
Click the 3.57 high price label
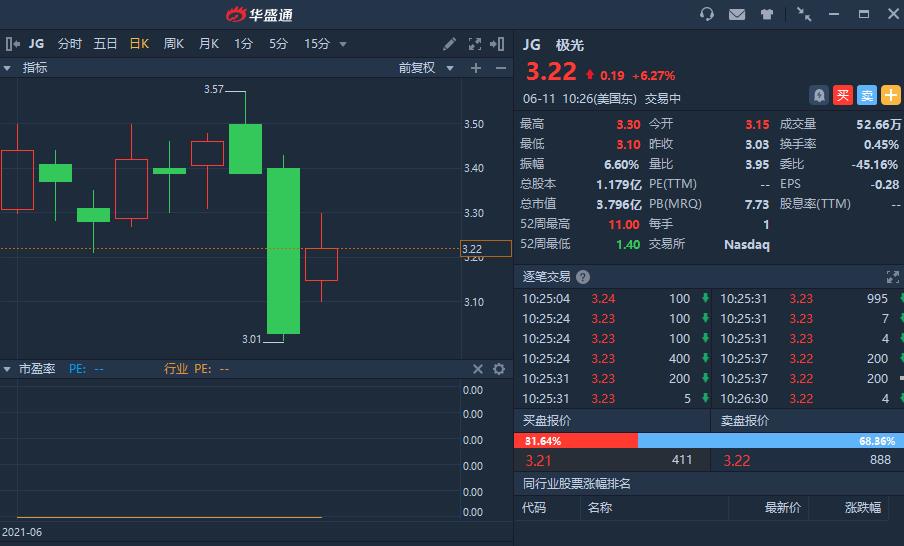click(x=213, y=89)
